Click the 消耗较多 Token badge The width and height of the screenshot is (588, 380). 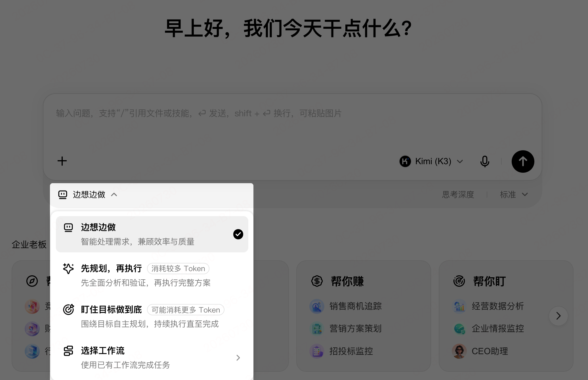178,269
